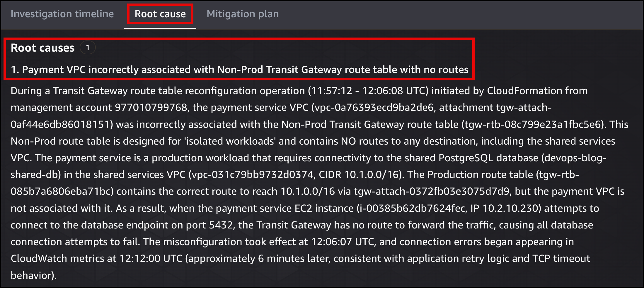
Task: Select the Payment VPC root cause title
Action: pos(239,70)
